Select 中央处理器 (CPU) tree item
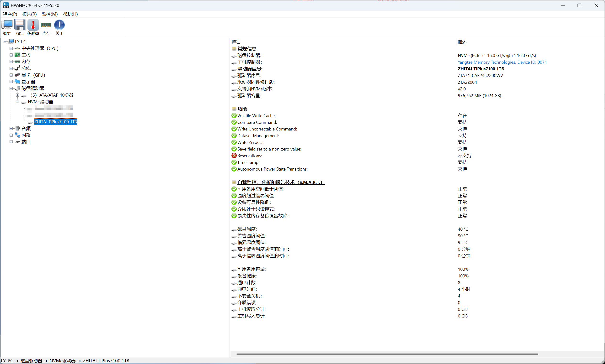Viewport: 605px width, 364px height. click(40, 48)
